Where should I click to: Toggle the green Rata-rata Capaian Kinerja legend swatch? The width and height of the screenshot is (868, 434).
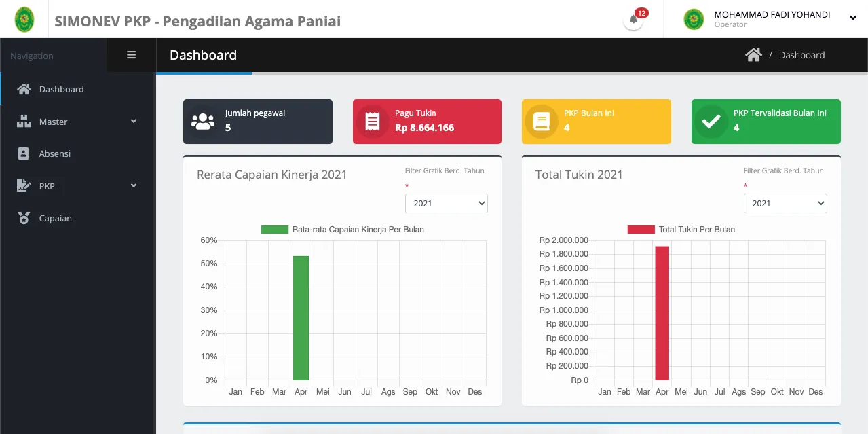pos(275,230)
